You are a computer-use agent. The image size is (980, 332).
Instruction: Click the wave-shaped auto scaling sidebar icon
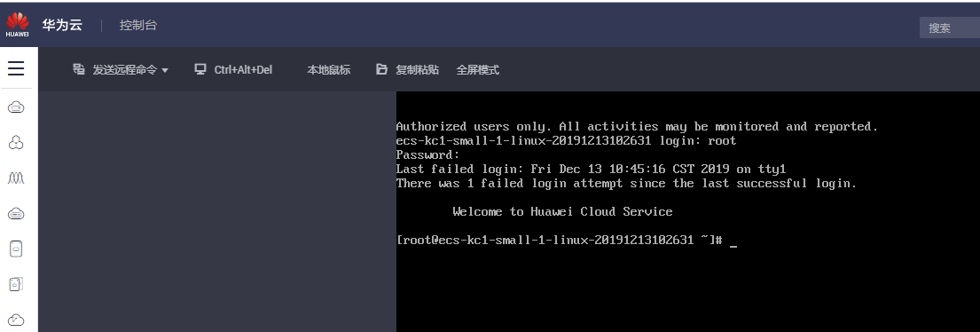click(x=16, y=178)
